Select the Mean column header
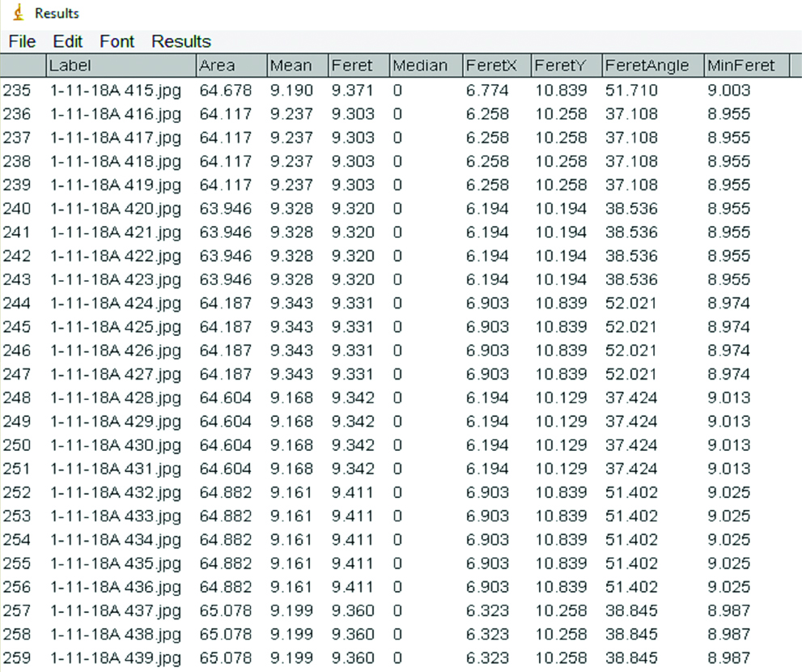 (x=297, y=66)
